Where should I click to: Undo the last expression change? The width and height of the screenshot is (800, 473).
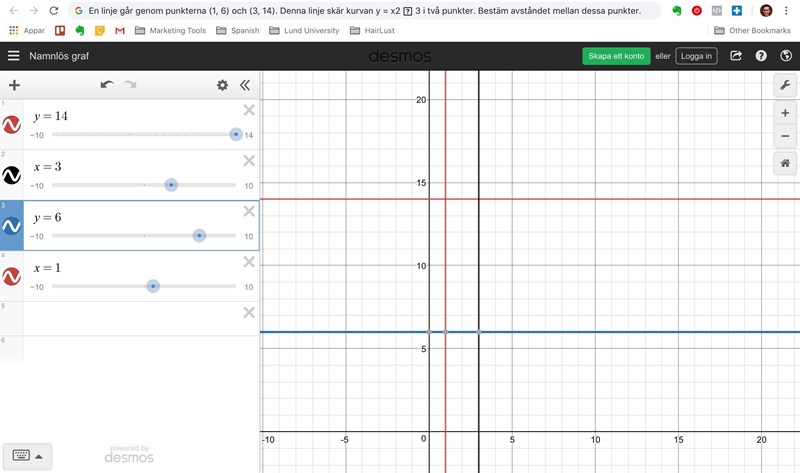107,85
